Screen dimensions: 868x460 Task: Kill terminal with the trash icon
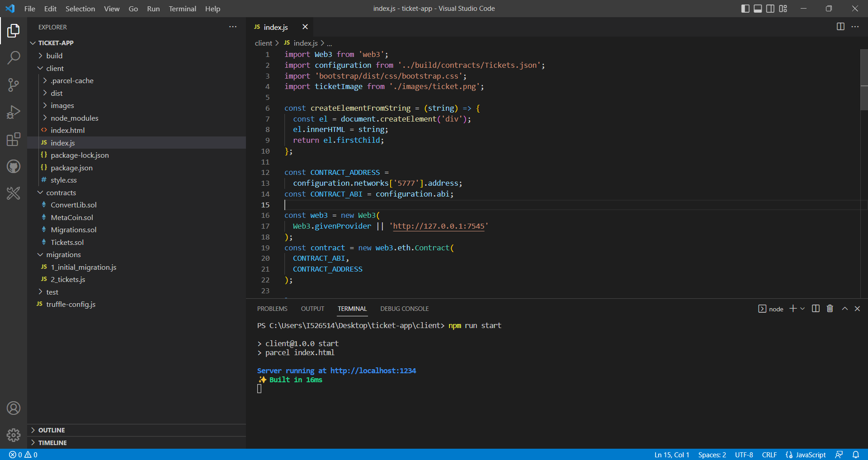pos(830,309)
